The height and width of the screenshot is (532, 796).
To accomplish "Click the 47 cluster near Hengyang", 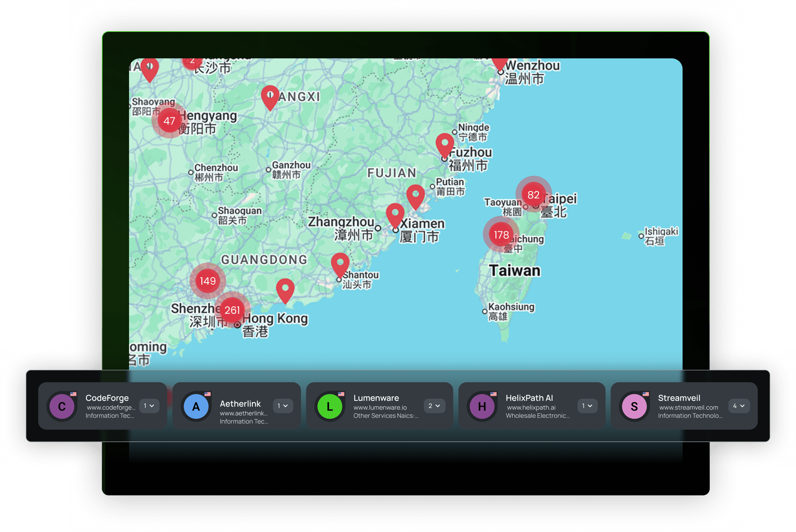I will tap(169, 121).
